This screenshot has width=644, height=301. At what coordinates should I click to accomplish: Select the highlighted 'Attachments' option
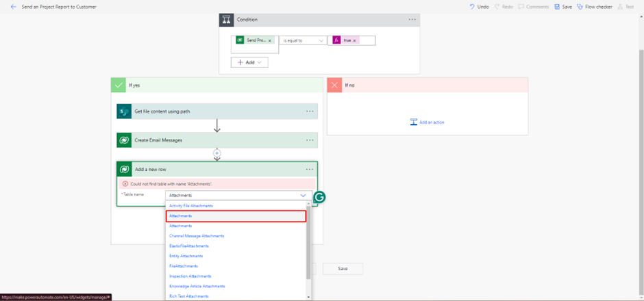coord(236,215)
